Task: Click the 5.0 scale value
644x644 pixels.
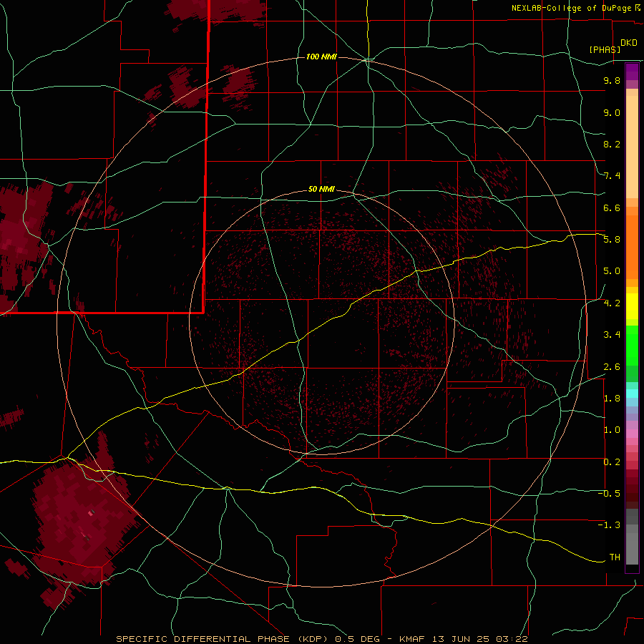Action: [612, 271]
